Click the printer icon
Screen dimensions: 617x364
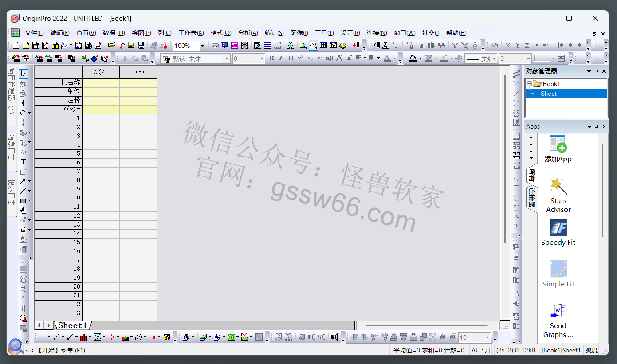tap(215, 45)
